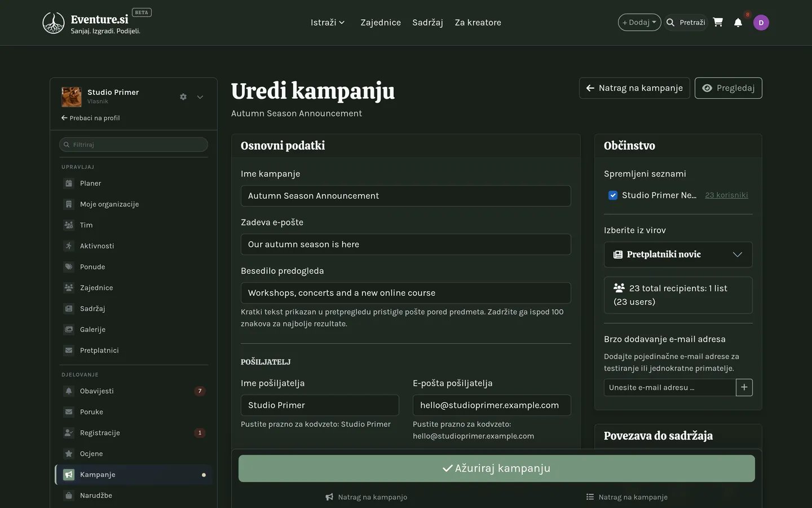Open Za kreatore in top navigation

(x=478, y=23)
